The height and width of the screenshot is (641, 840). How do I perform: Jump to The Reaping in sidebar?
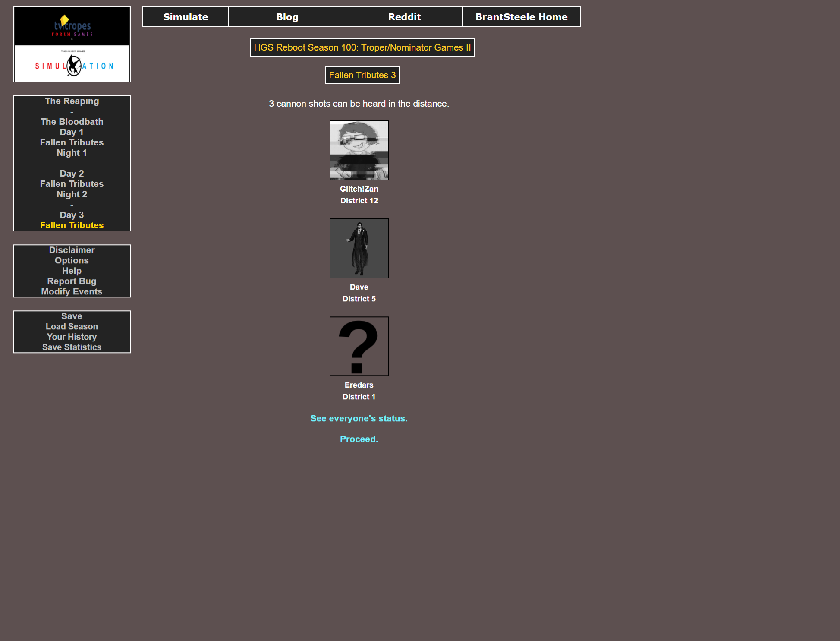pos(72,101)
